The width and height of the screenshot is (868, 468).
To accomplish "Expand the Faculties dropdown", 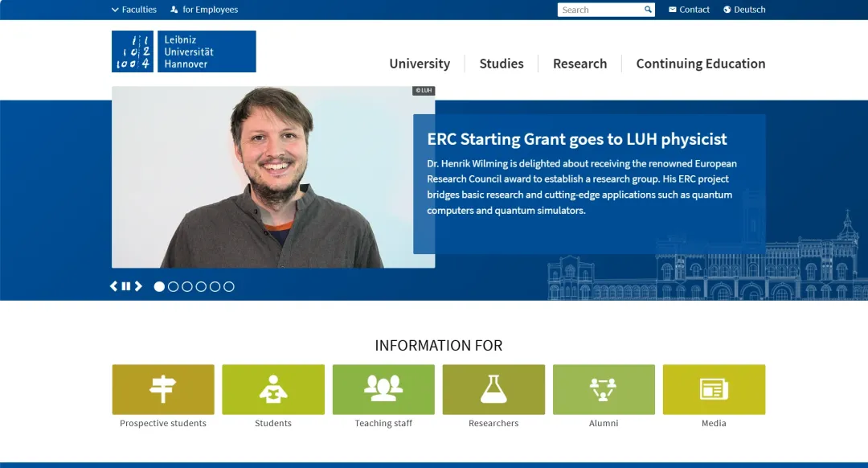I will point(134,10).
